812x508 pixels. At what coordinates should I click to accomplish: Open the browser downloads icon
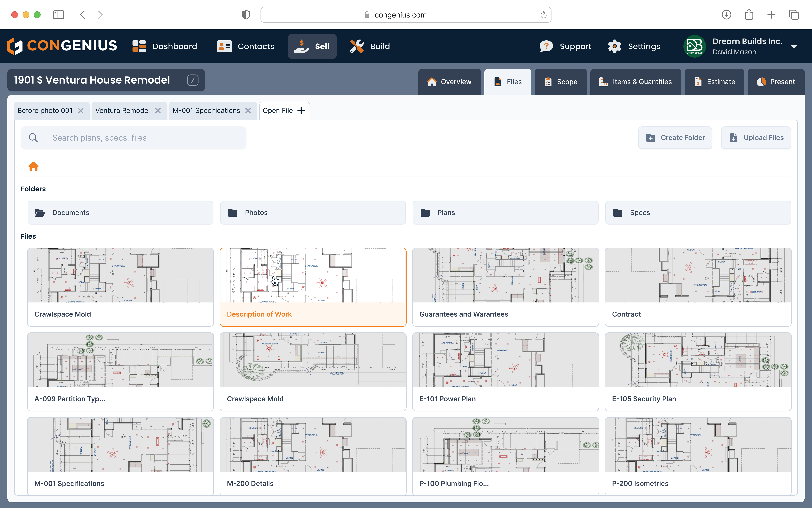[x=726, y=15]
